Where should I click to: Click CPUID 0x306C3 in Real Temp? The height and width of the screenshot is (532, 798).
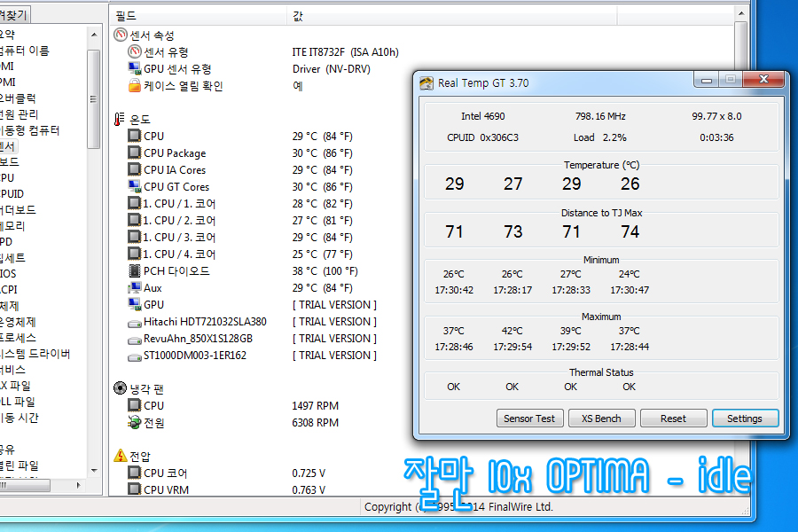click(483, 137)
